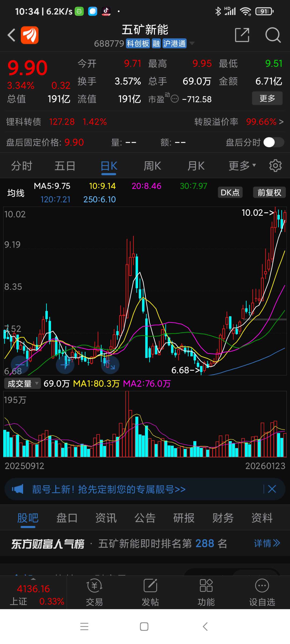The image size is (290, 644).
Task: Expand the 更多 chart period dropdown
Action: 242,166
